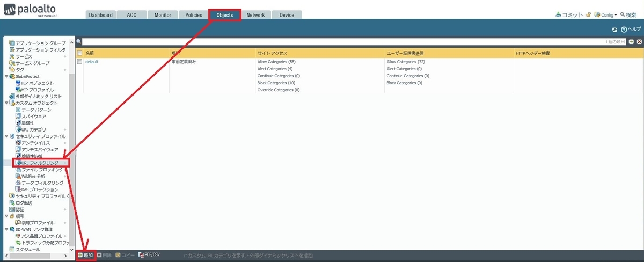Collapse the GlobalProtect tree node
The image size is (644, 262).
6,76
